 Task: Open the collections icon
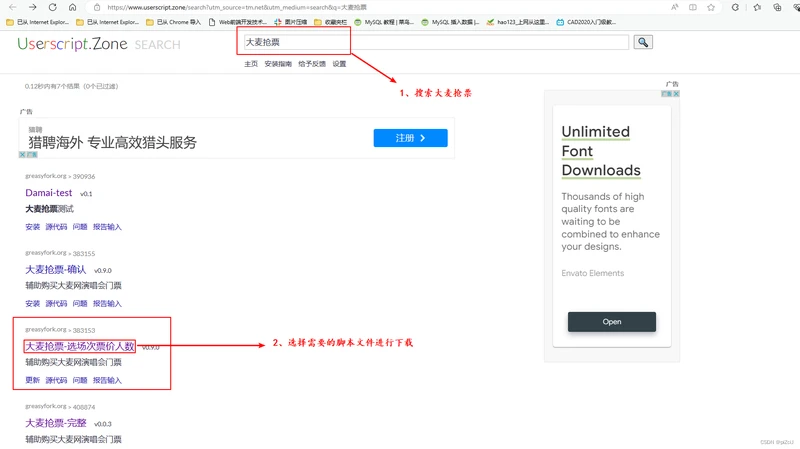tap(777, 7)
